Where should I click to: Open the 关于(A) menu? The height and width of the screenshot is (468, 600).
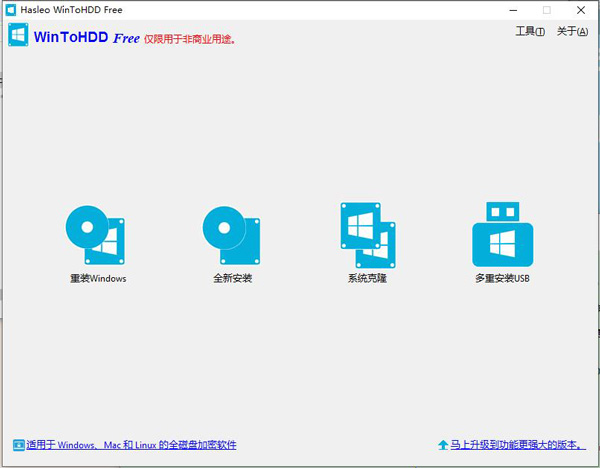coord(572,31)
